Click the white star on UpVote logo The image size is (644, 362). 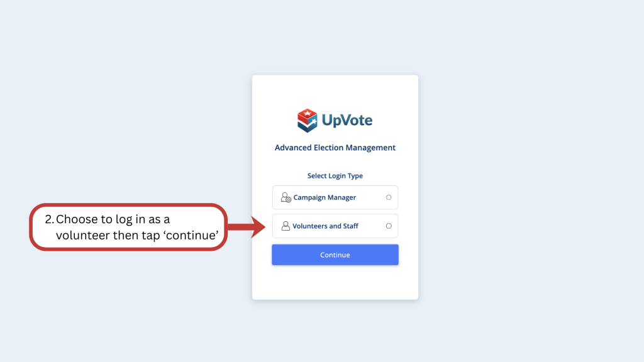pyautogui.click(x=308, y=114)
